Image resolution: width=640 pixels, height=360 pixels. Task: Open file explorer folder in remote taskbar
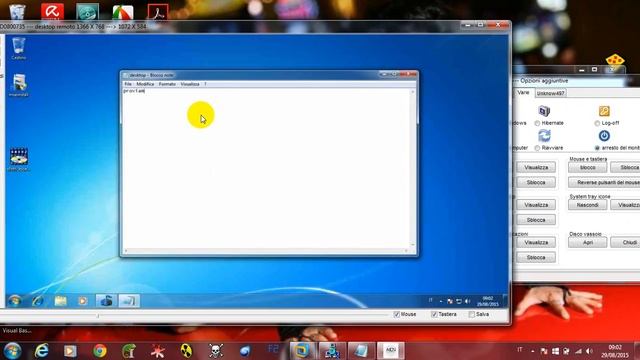tap(60, 301)
